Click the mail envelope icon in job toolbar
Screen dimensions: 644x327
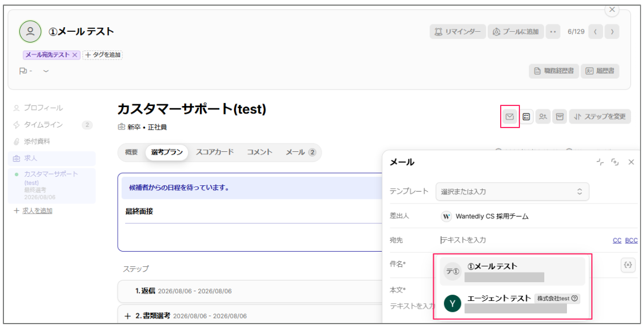pos(510,117)
